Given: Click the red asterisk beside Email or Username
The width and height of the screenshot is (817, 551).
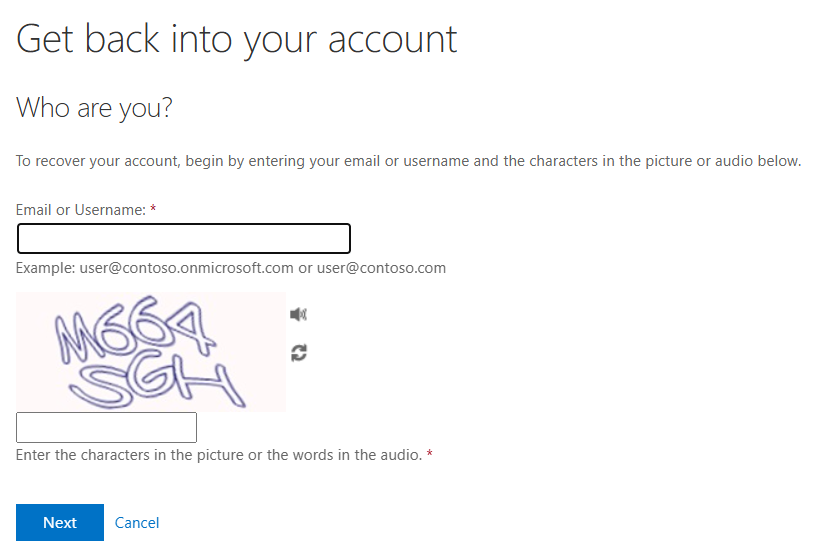Looking at the screenshot, I should tap(153, 209).
